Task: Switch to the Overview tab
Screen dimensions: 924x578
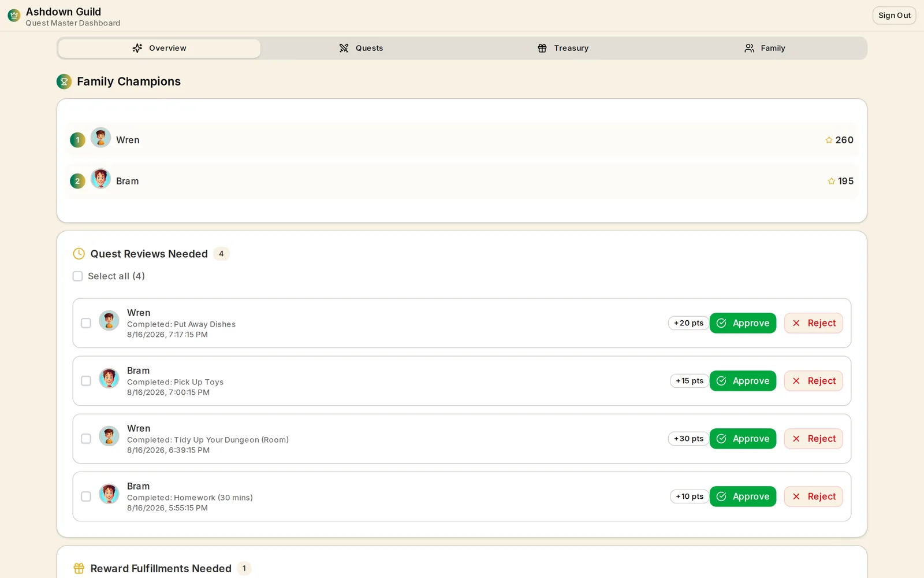Action: (x=159, y=48)
